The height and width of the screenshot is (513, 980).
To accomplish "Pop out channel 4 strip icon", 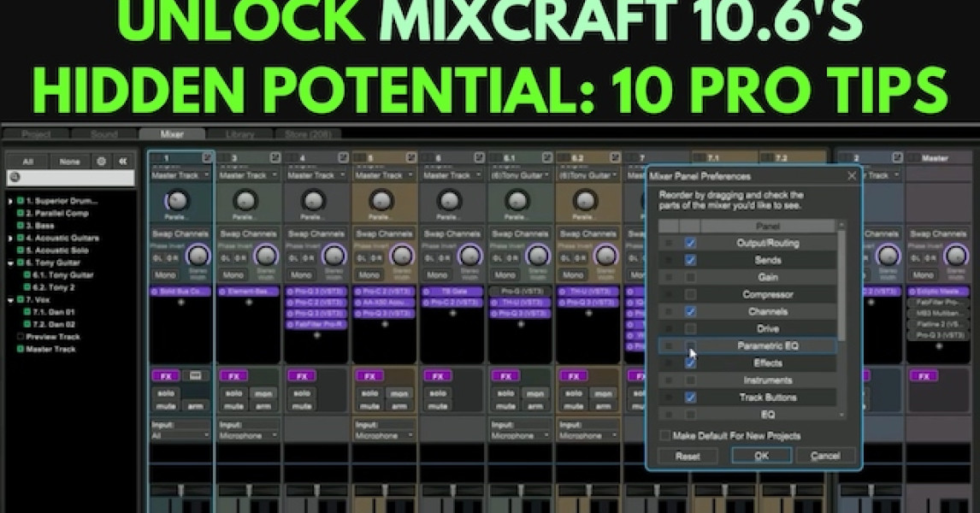I will 343,157.
